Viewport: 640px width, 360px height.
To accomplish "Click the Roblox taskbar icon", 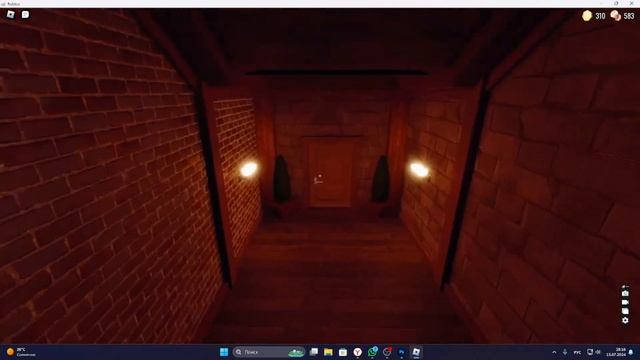I will 416,352.
